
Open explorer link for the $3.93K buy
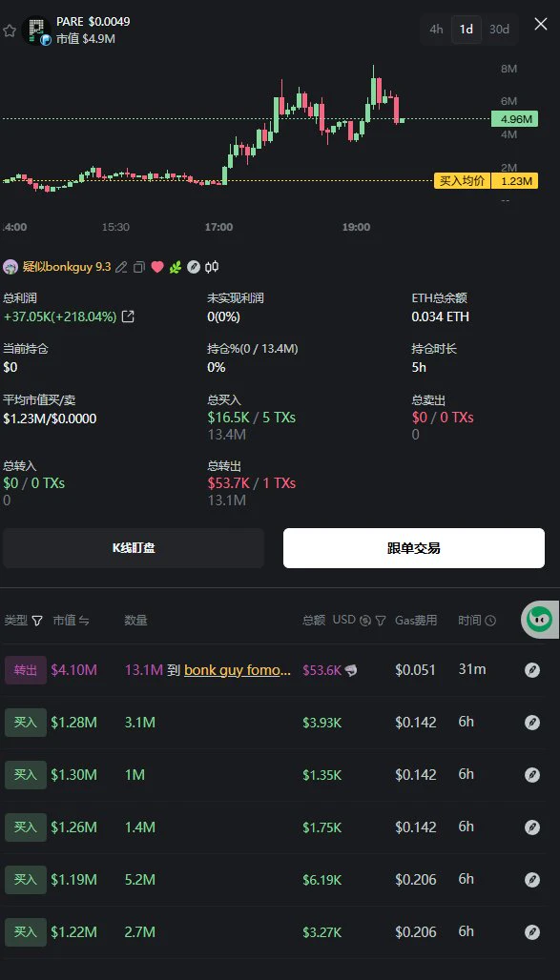pos(531,723)
